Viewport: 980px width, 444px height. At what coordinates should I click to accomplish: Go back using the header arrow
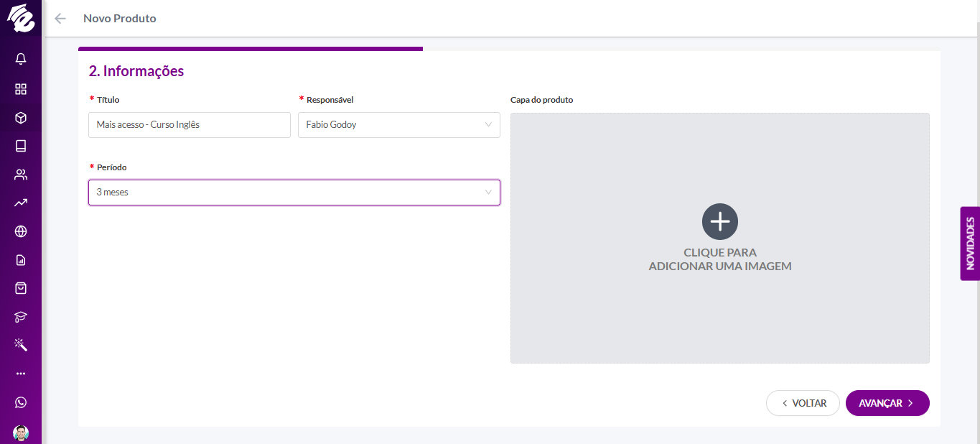(x=60, y=19)
